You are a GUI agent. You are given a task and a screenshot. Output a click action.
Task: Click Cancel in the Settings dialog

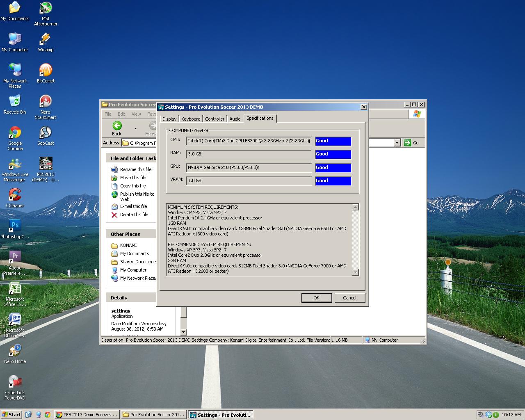349,298
